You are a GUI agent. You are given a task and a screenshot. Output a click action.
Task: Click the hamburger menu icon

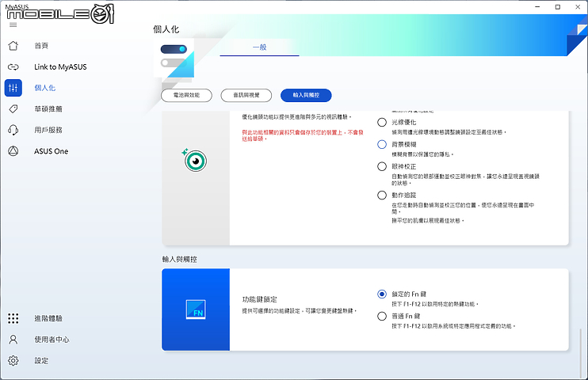pyautogui.click(x=13, y=25)
